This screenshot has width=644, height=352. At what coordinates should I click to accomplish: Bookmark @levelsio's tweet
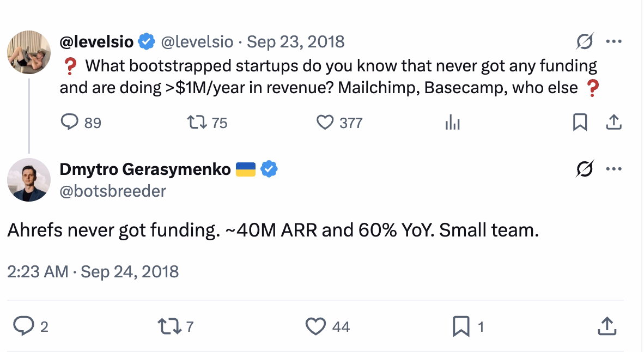click(580, 123)
